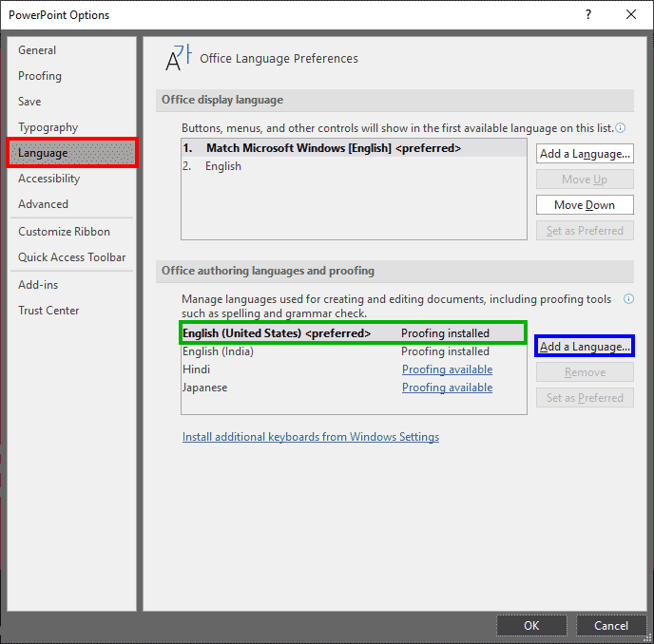Click the Remove button

(585, 371)
